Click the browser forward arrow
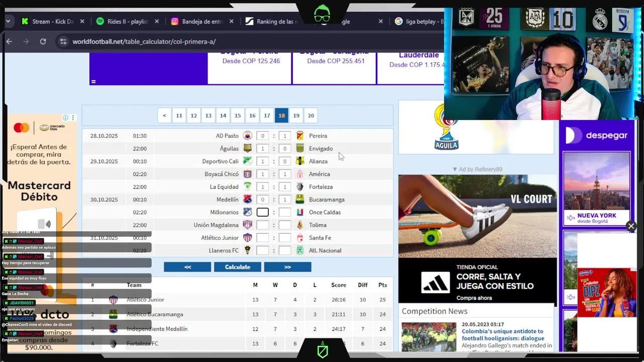Image resolution: width=644 pixels, height=362 pixels. (26, 42)
